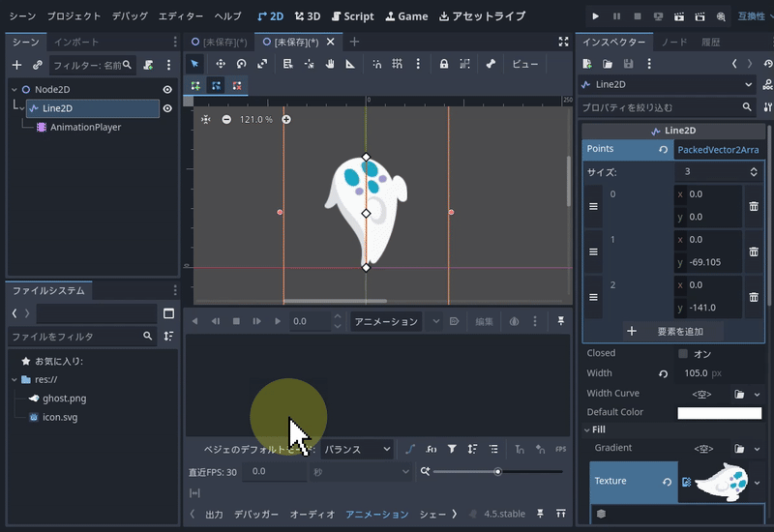Click the Default Color white swatch
774x532 pixels.
pyautogui.click(x=719, y=413)
